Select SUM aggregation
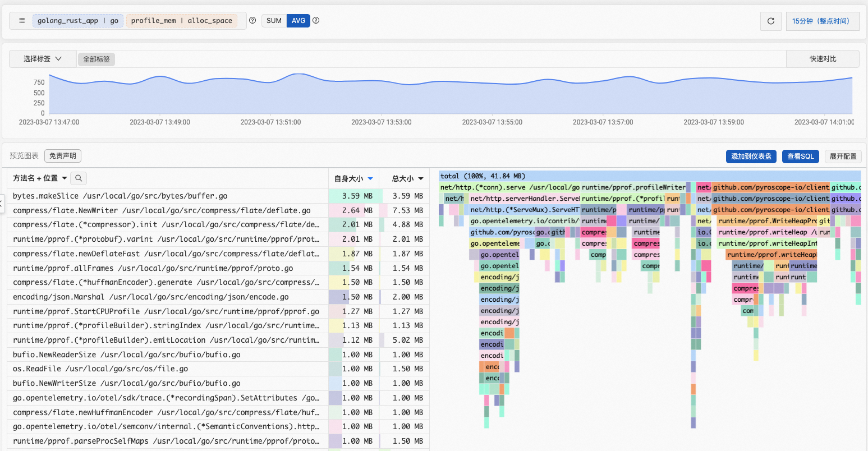 [x=274, y=21]
